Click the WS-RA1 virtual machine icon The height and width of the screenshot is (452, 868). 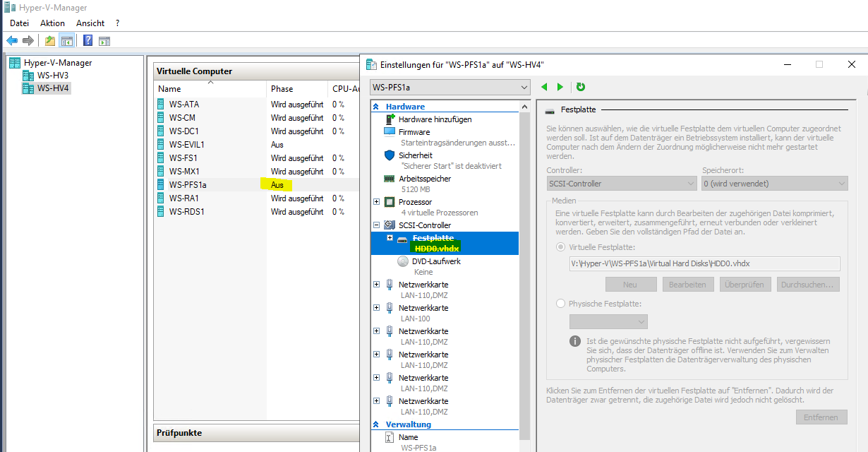[x=162, y=198]
